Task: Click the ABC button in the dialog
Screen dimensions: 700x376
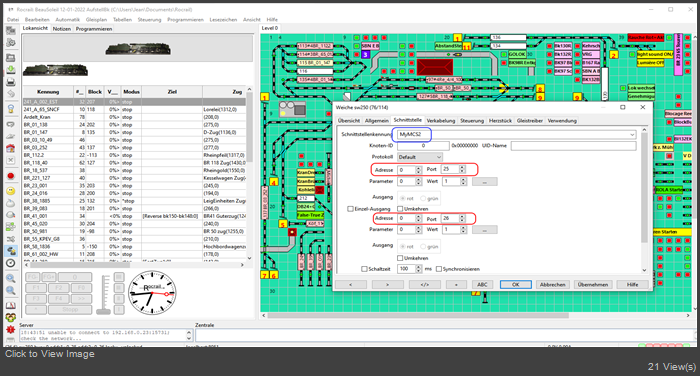Action: click(482, 284)
